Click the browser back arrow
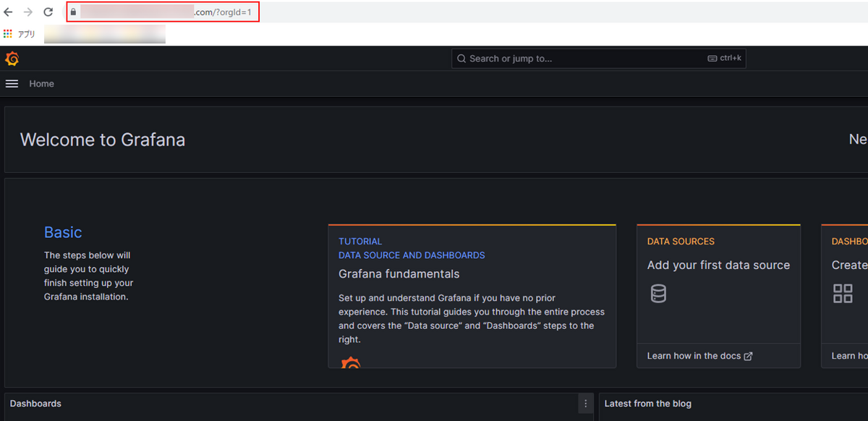Screen dimensions: 868x421 [9, 12]
